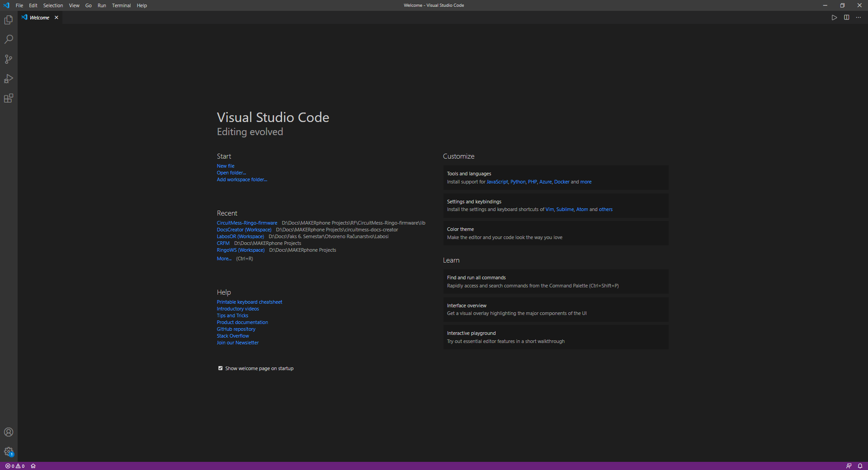The height and width of the screenshot is (470, 868).
Task: Open recent CircuitMess-Ringo-firmware project
Action: (247, 223)
